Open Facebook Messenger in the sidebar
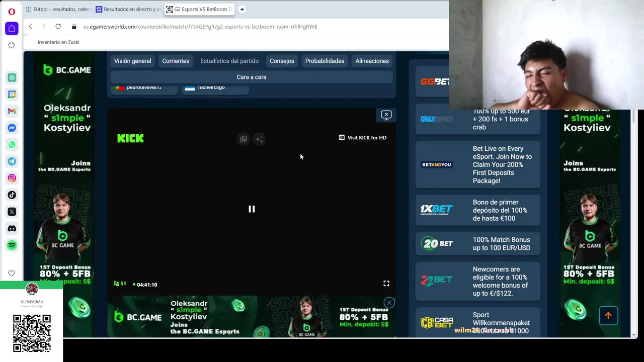The width and height of the screenshot is (644, 362). 12,128
